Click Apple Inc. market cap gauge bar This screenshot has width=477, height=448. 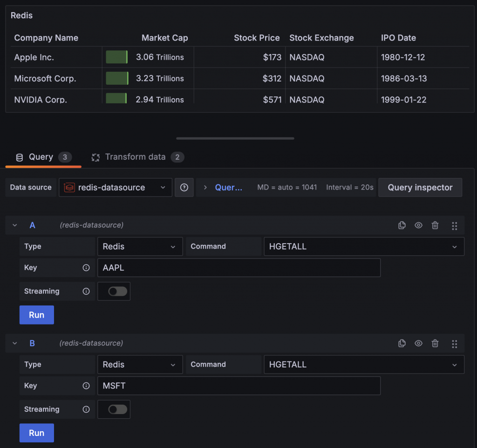[117, 57]
